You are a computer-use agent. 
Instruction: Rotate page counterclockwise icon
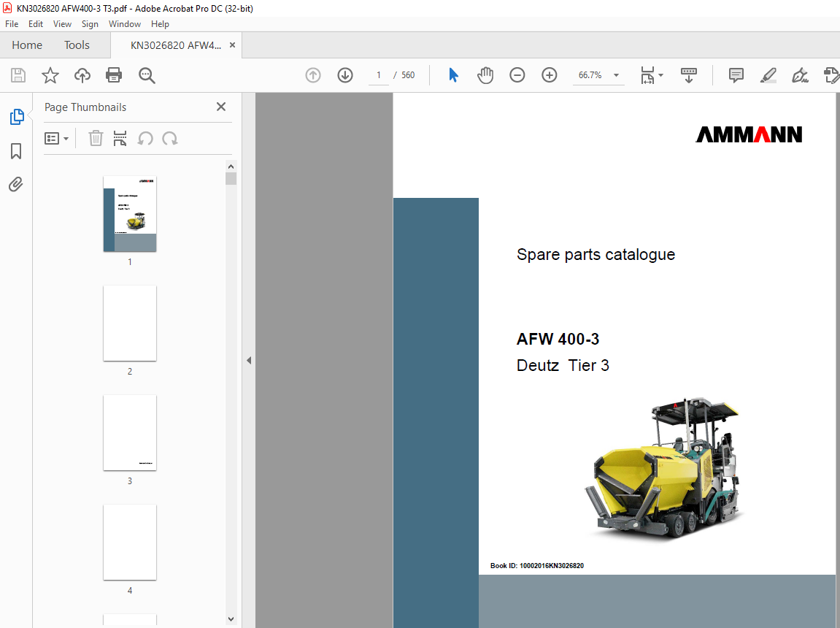pos(145,139)
